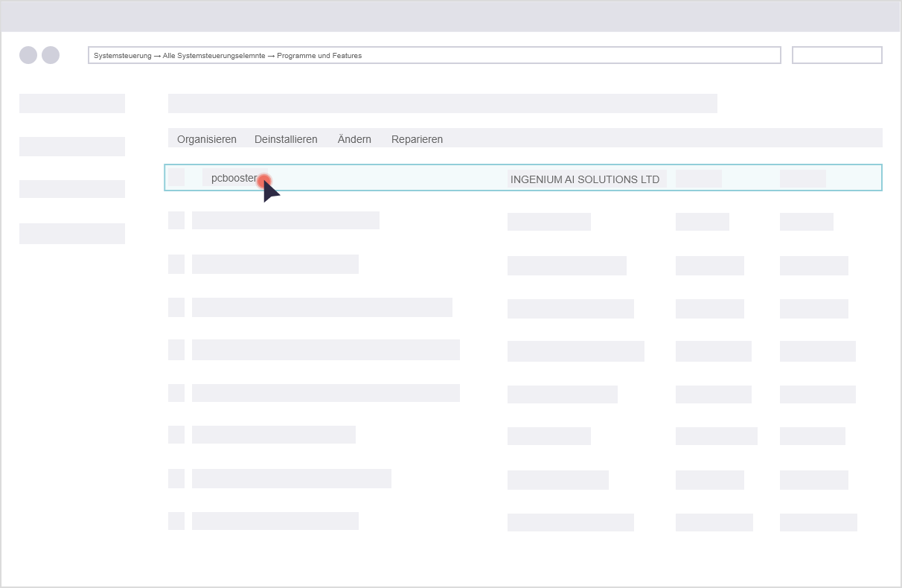Select the bottom left sidebar item
Image resolution: width=902 pixels, height=588 pixels.
(72, 234)
